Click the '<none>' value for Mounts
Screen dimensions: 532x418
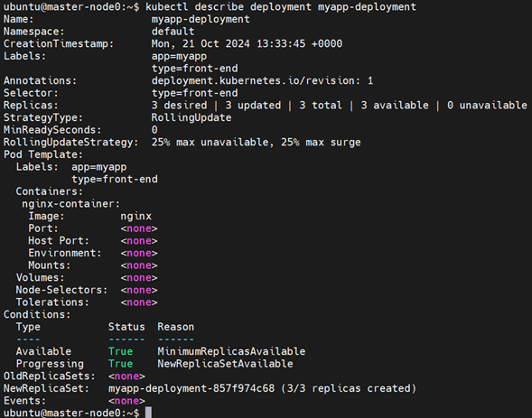coord(139,265)
